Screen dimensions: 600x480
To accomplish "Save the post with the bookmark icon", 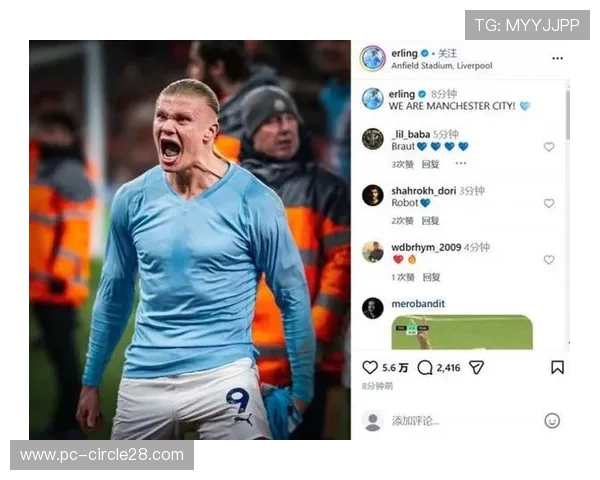I will (x=557, y=367).
